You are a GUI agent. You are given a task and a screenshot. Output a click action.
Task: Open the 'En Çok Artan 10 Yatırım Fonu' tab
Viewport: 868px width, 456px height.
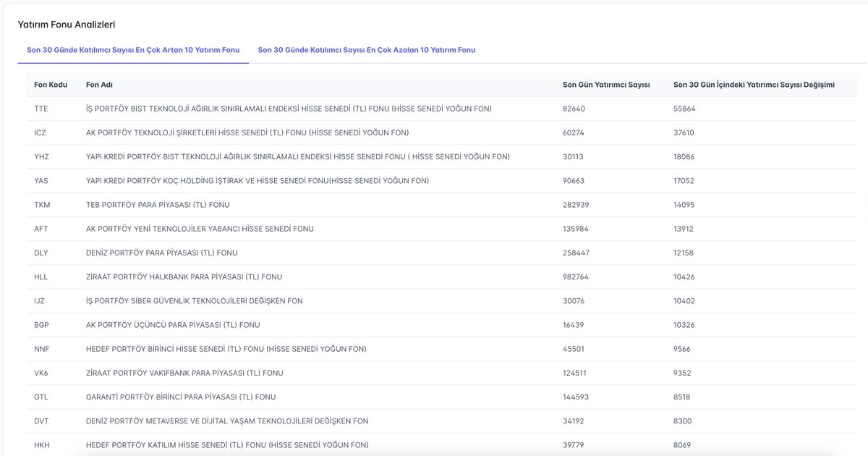click(x=133, y=50)
